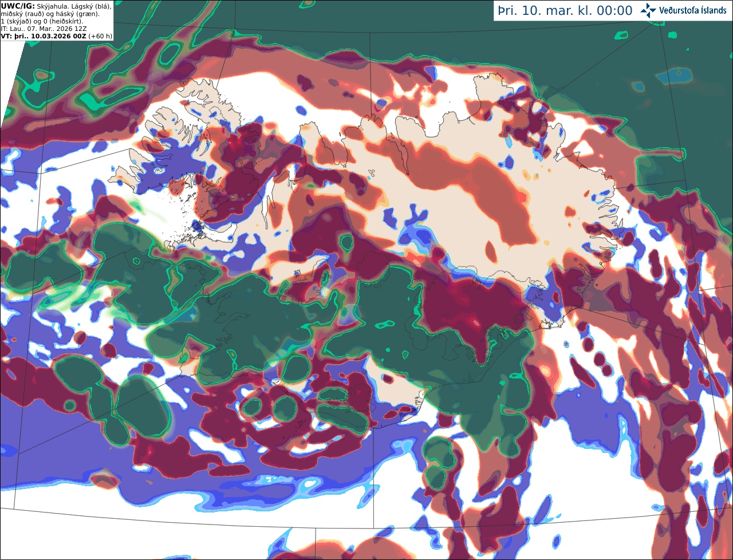Click the 'UWC/IG: Skýjahula' legend title line
Image resolution: width=733 pixels, height=560 pixels.
pos(56,6)
